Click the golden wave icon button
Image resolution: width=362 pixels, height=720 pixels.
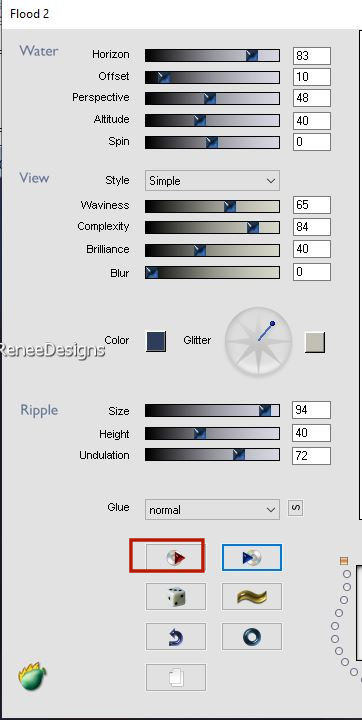pyautogui.click(x=252, y=596)
